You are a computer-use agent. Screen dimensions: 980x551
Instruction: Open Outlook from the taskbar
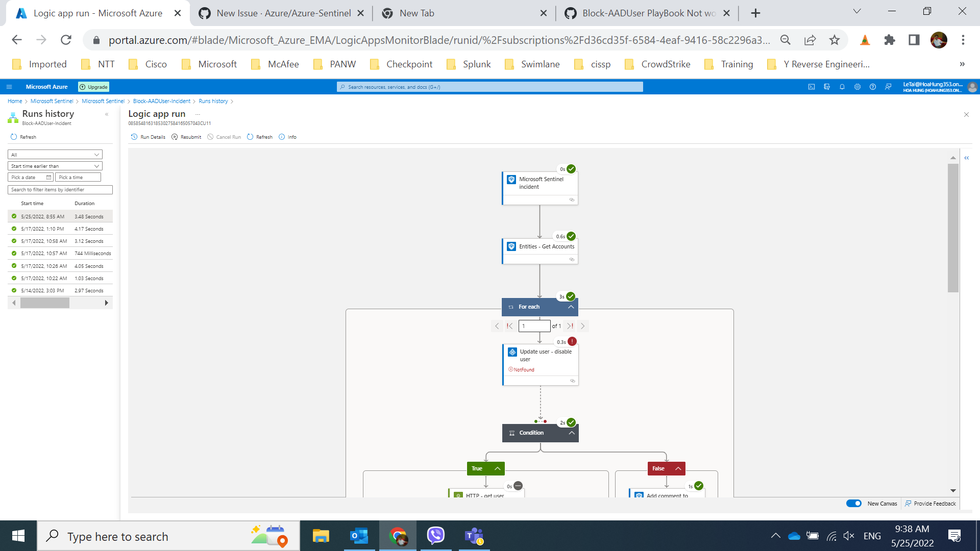click(x=359, y=536)
